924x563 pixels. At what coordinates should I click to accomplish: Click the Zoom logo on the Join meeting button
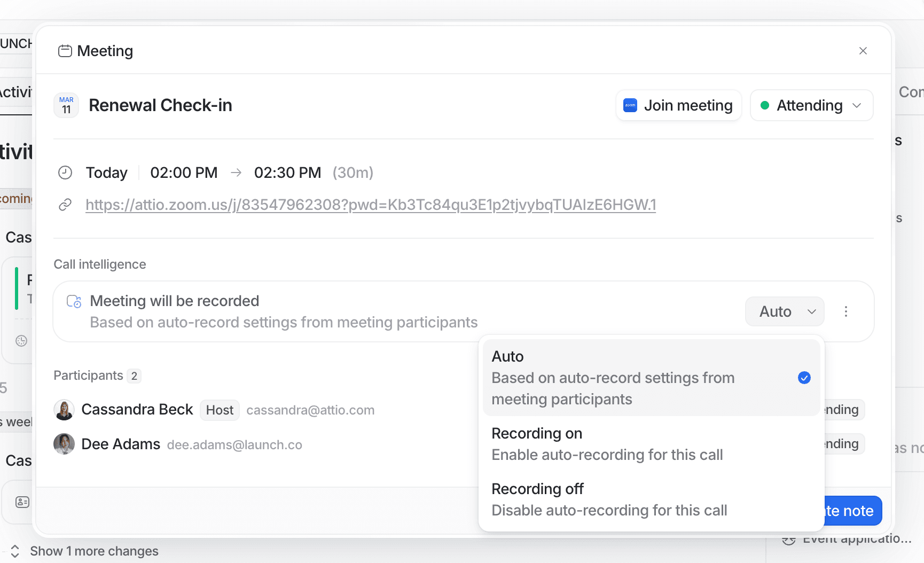(x=630, y=105)
